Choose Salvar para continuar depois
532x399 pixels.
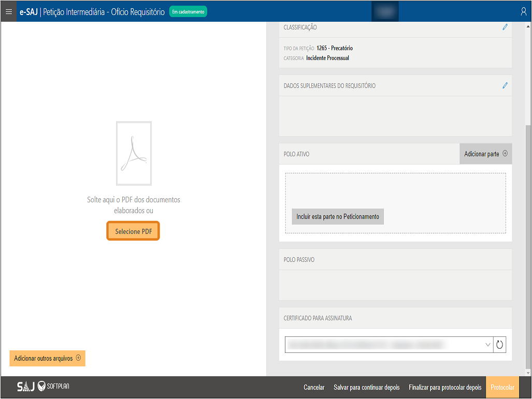(367, 388)
